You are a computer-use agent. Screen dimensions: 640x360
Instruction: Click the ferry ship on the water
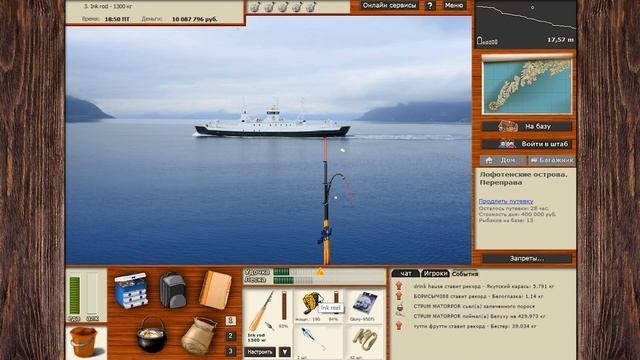point(272,122)
